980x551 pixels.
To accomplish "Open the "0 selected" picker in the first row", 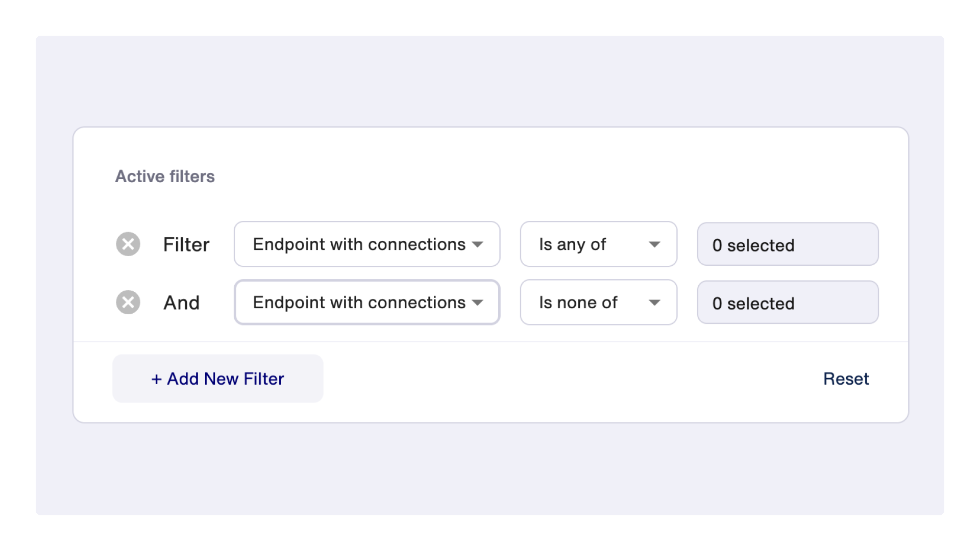I will click(x=788, y=244).
